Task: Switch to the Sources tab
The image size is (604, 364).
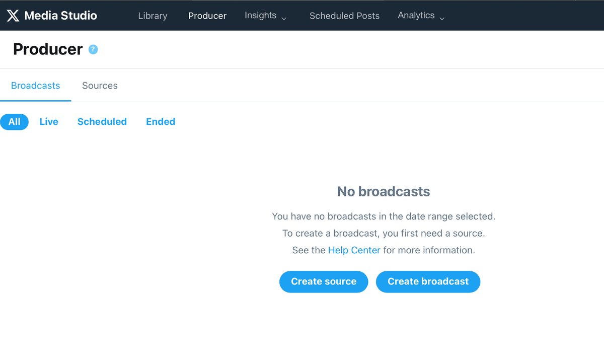Action: tap(100, 86)
